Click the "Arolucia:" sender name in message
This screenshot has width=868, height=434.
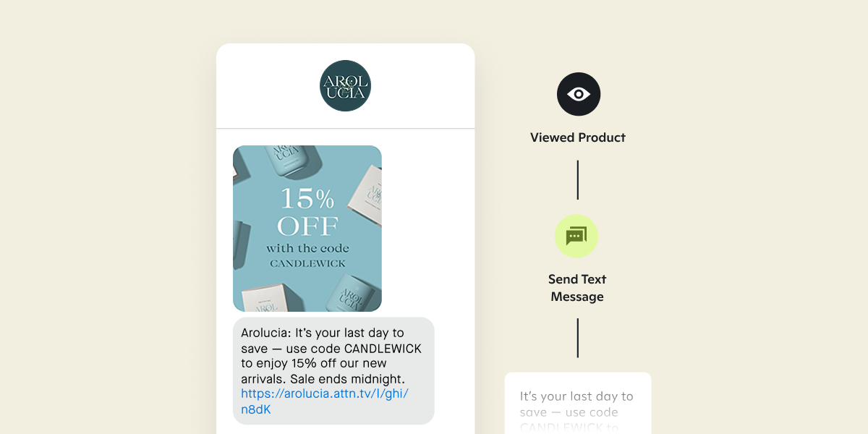pos(266,333)
